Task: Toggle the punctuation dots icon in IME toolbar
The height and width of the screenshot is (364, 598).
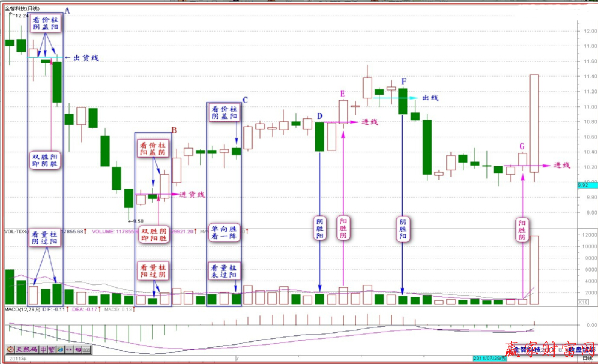Action: tap(69, 349)
